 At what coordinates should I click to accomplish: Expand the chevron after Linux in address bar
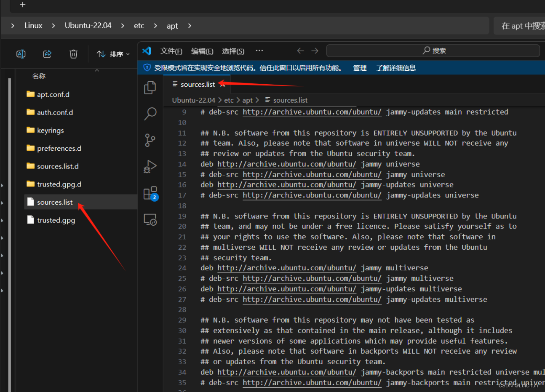coord(53,26)
